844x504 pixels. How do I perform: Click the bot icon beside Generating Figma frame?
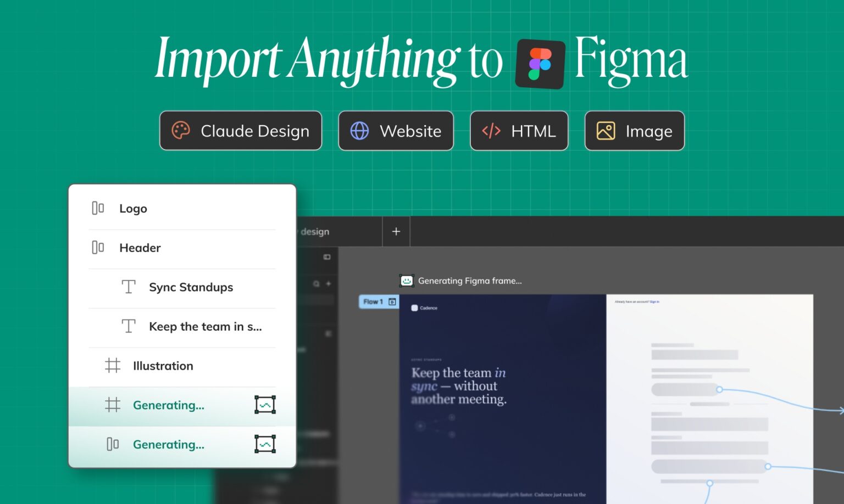click(x=407, y=281)
